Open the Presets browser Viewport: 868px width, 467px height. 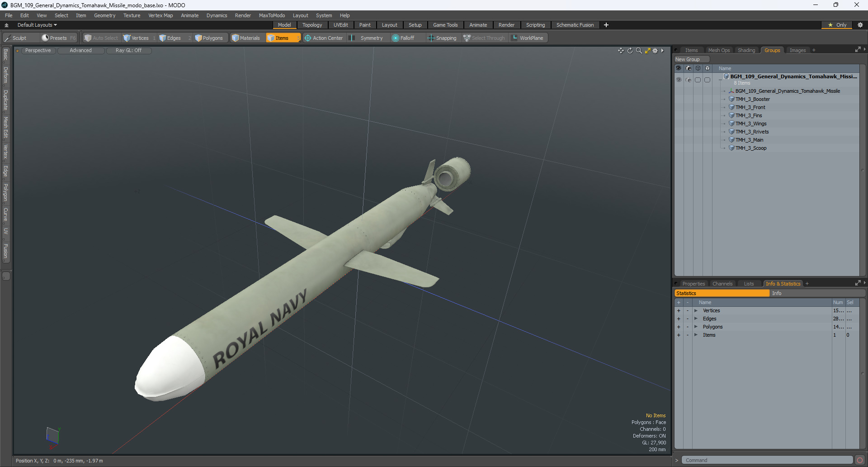pos(58,38)
